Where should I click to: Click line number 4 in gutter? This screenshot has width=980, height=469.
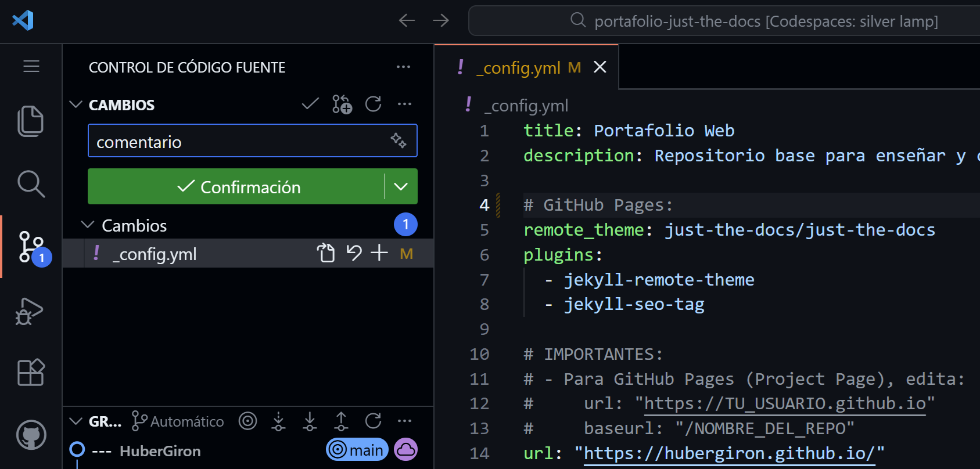click(484, 205)
